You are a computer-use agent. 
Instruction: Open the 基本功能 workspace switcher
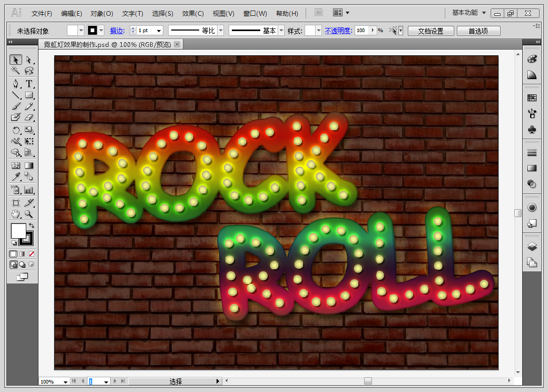pos(469,13)
